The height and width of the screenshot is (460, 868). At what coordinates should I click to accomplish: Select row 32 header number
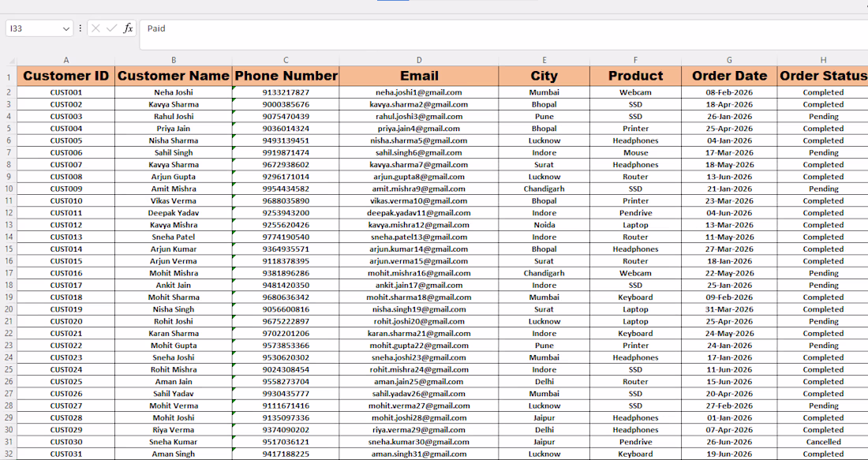(x=9, y=454)
